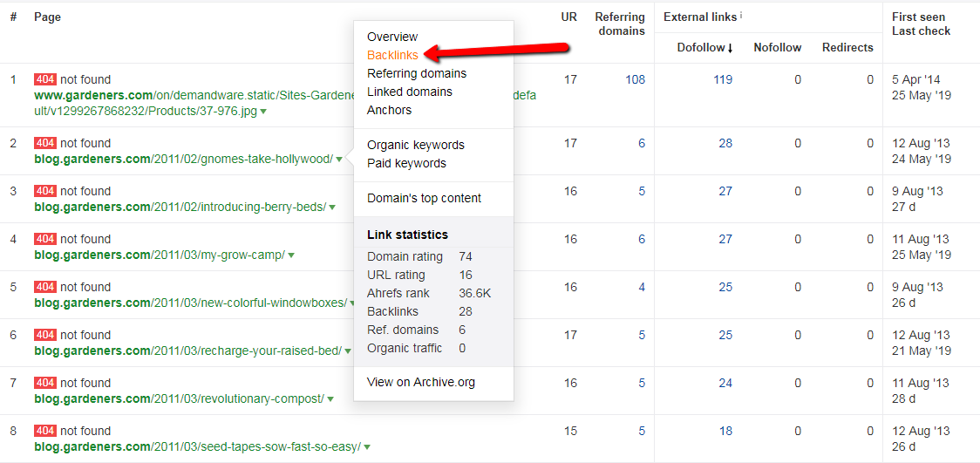Sort by Last check header
This screenshot has width=980, height=463.
(x=922, y=31)
